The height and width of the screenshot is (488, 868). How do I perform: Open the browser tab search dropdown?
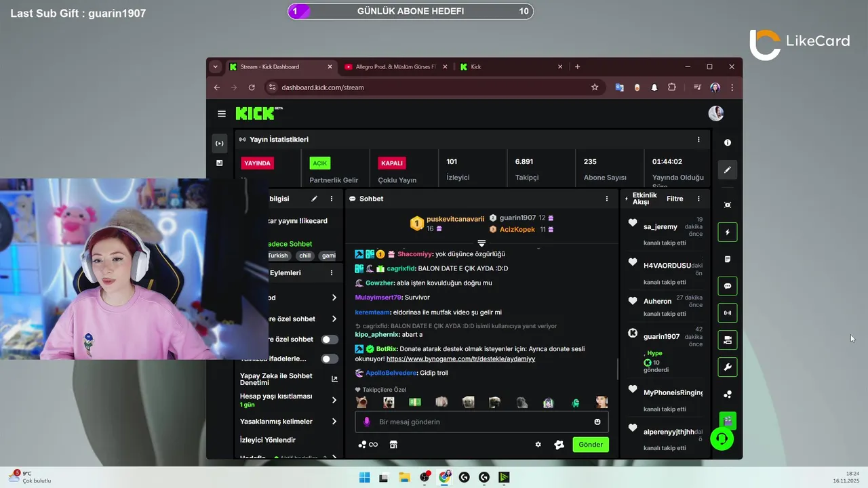coord(216,66)
